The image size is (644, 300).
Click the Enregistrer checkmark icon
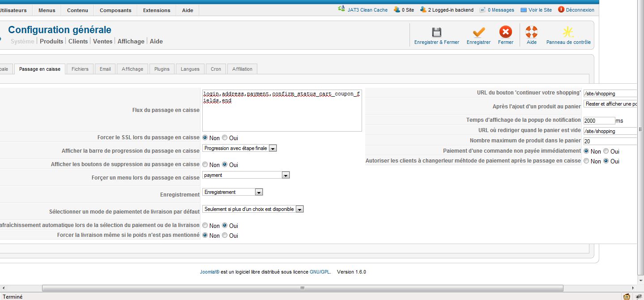478,32
